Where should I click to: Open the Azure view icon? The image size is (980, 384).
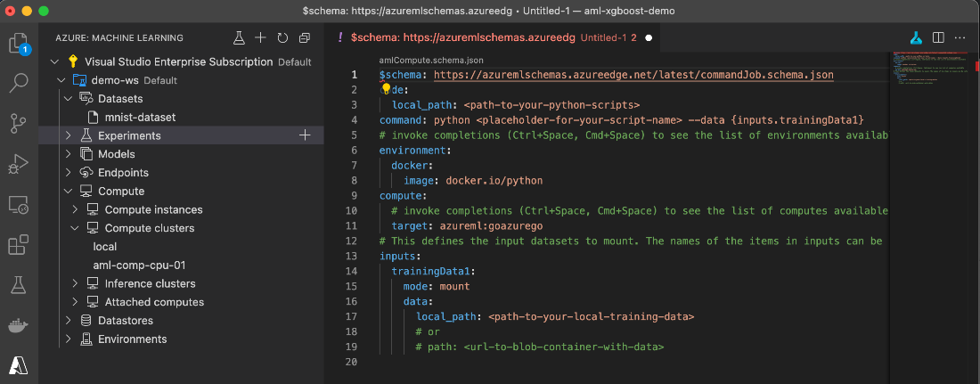pos(19,365)
